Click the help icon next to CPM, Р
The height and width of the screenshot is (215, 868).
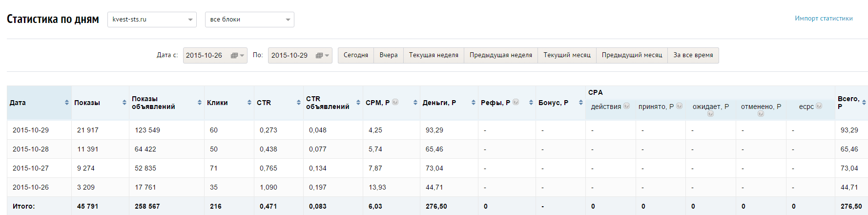[x=395, y=102]
